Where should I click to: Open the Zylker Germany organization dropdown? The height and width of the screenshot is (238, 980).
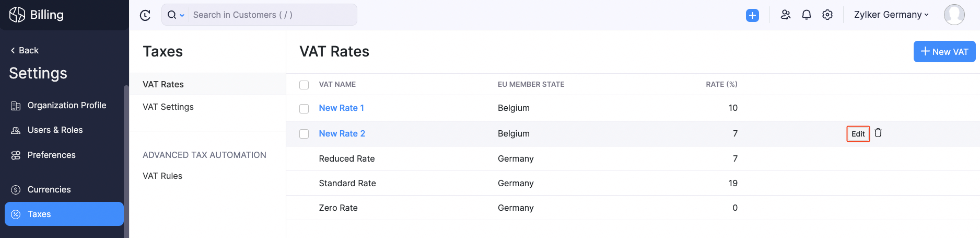pyautogui.click(x=891, y=15)
